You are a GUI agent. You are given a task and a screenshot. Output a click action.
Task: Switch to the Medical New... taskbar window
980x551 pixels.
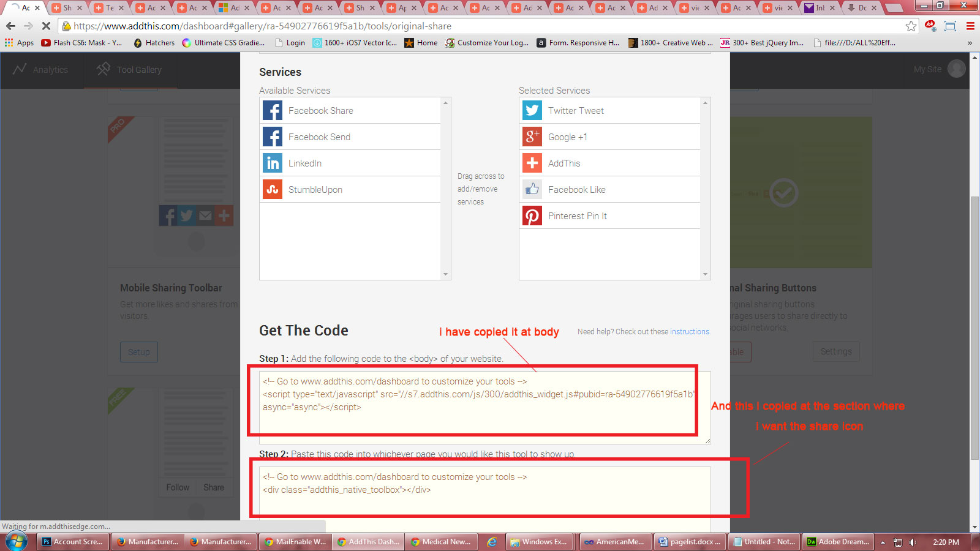[441, 542]
